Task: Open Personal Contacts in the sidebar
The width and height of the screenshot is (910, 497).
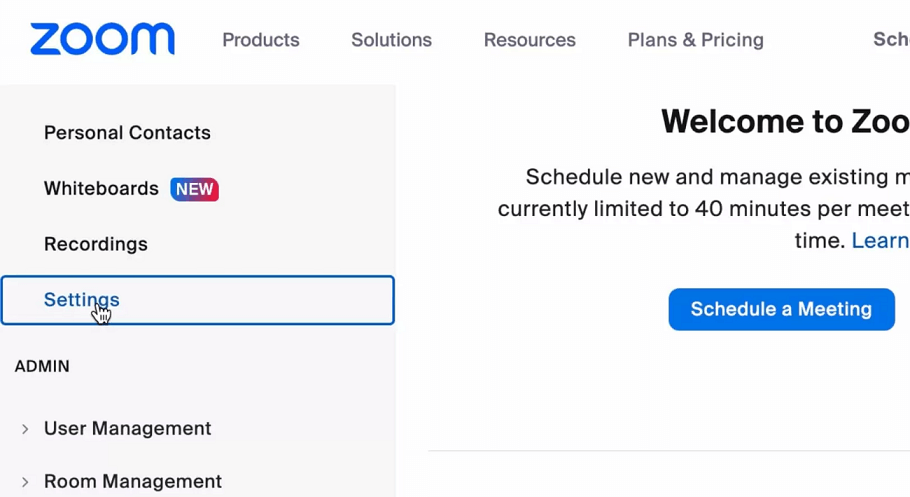Action: click(x=127, y=133)
